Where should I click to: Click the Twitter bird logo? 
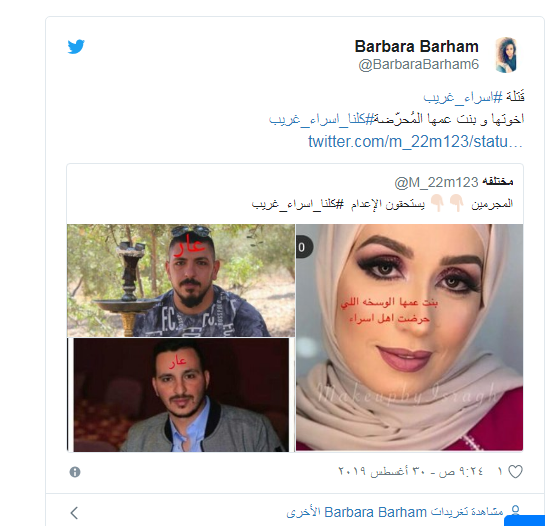pyautogui.click(x=76, y=47)
